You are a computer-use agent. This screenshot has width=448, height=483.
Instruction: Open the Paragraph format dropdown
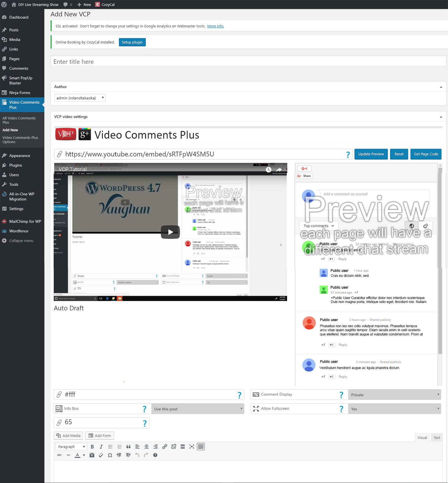71,447
